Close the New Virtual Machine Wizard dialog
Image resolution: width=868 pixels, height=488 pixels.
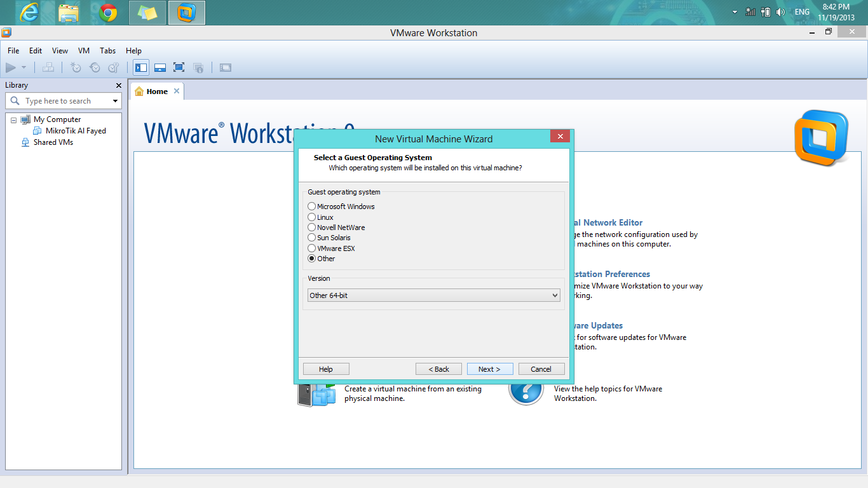[x=560, y=137]
